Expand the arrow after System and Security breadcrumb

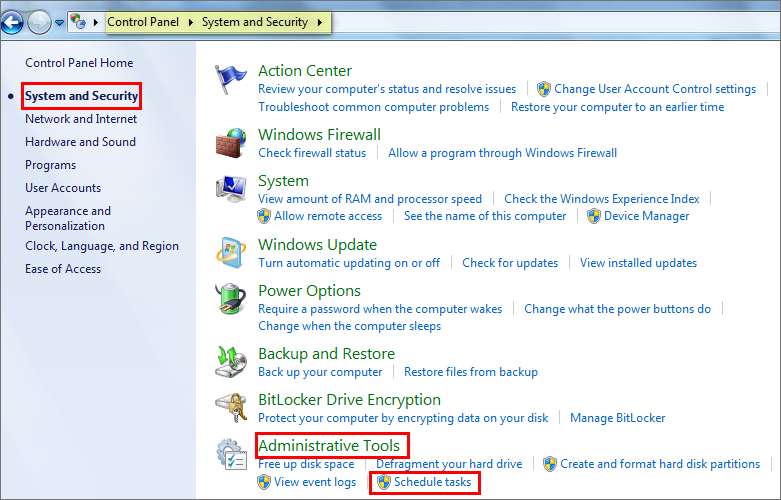(319, 22)
